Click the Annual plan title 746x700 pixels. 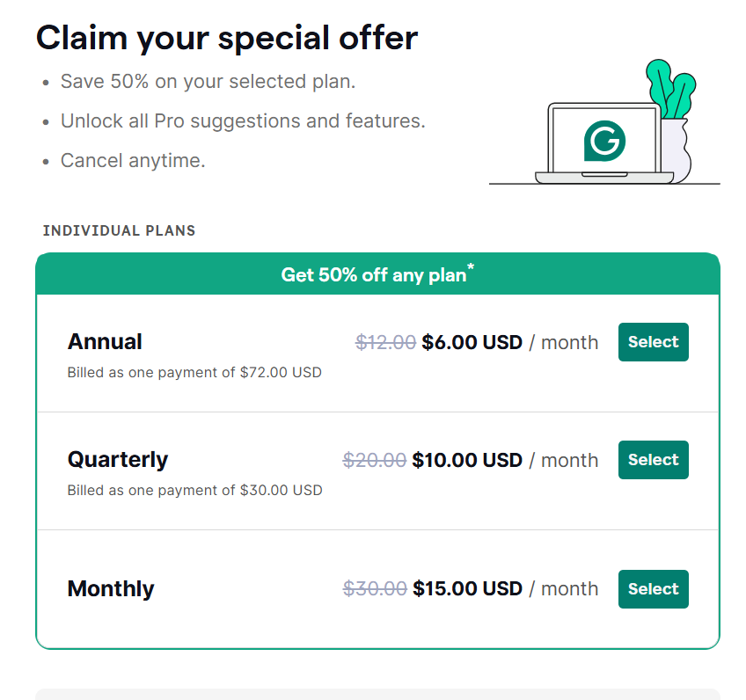tap(105, 342)
